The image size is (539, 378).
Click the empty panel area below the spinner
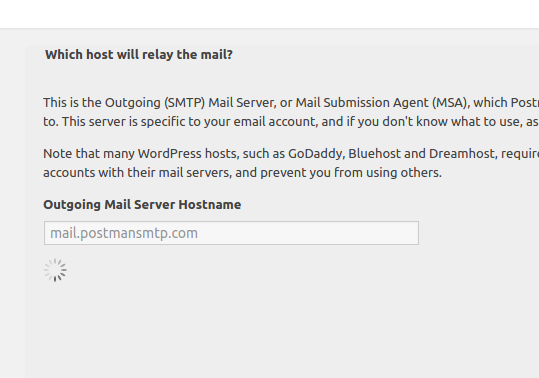282,330
